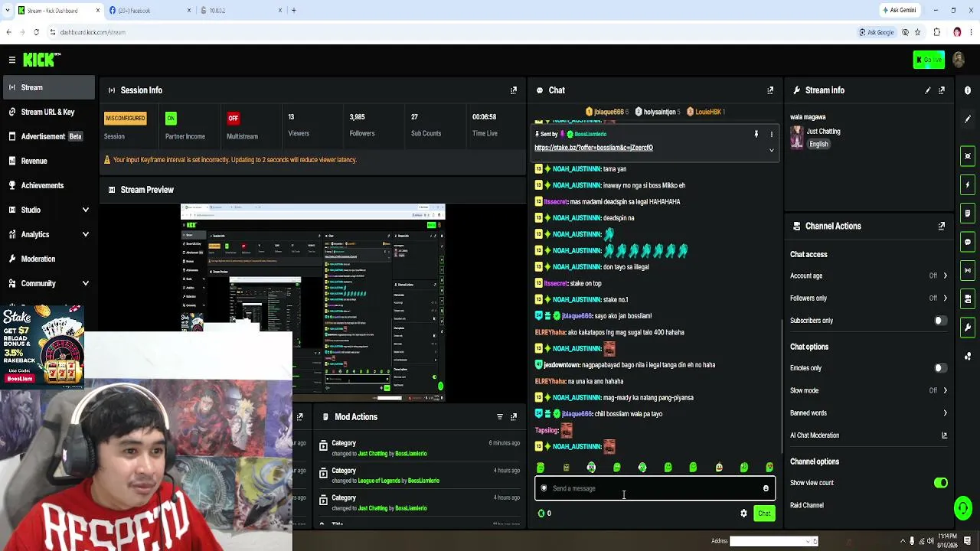Pop out the Stream info panel
The height and width of the screenshot is (551, 980).
pyautogui.click(x=942, y=90)
